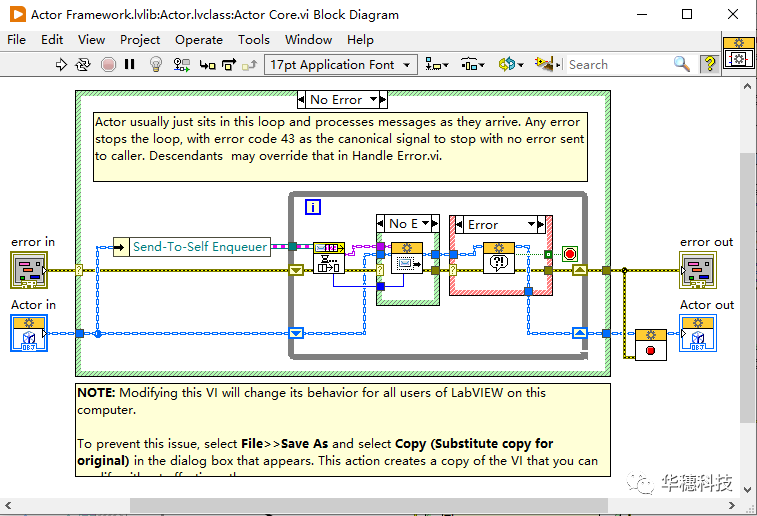Click Step Out toolbar button

click(x=250, y=64)
